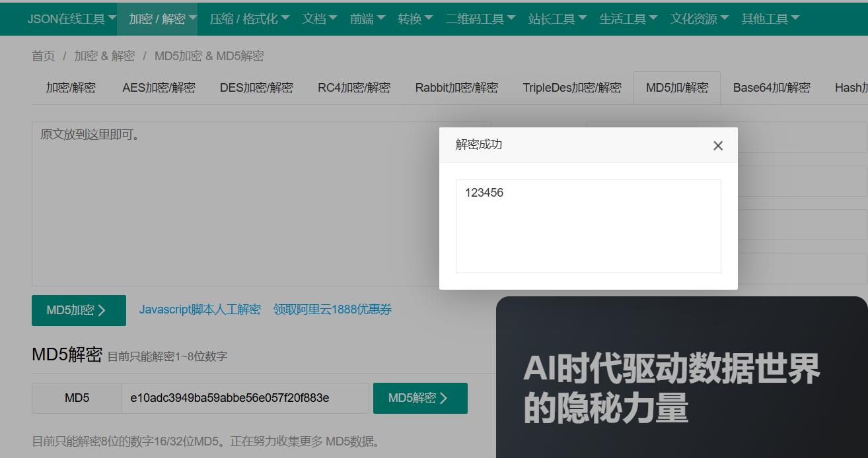Expand the 生活工具 dropdown
868x458 pixels.
tap(628, 18)
